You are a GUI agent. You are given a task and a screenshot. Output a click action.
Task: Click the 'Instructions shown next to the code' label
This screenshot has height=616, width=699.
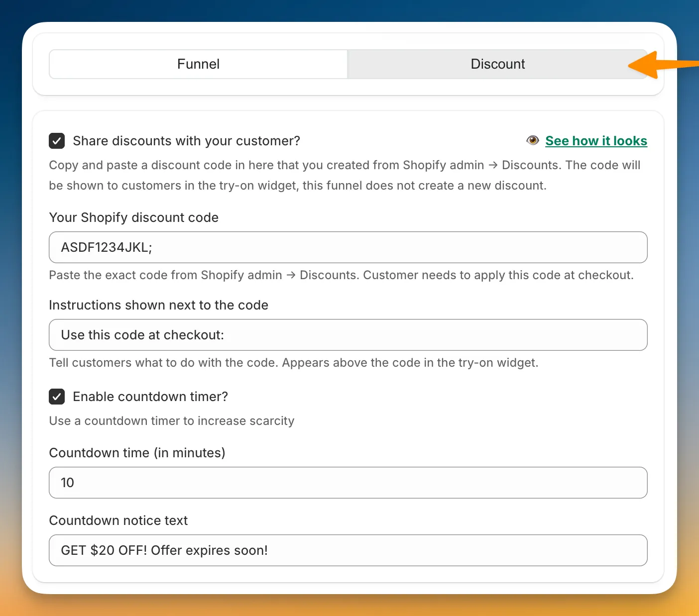[158, 305]
